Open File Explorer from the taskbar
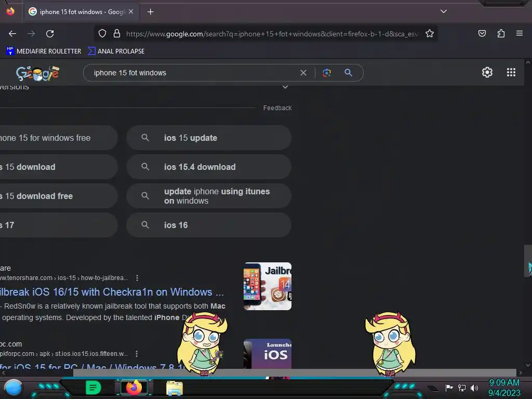The image size is (532, 399). (x=175, y=388)
